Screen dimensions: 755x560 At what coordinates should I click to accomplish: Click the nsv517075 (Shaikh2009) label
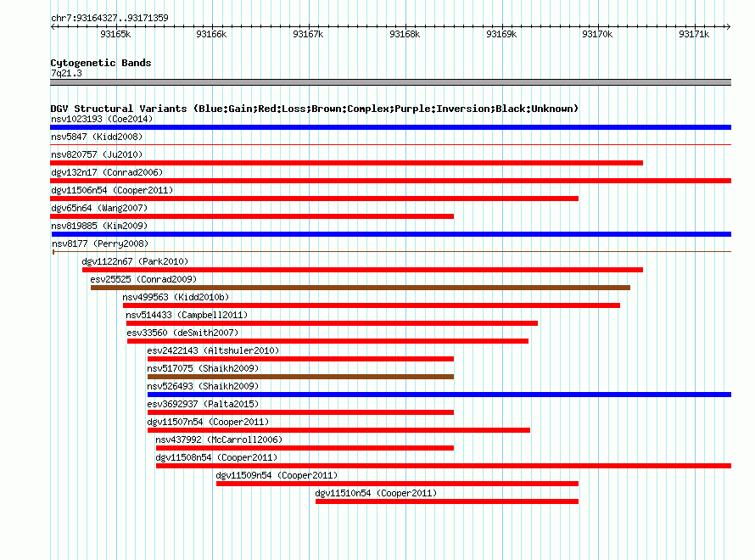pyautogui.click(x=203, y=368)
